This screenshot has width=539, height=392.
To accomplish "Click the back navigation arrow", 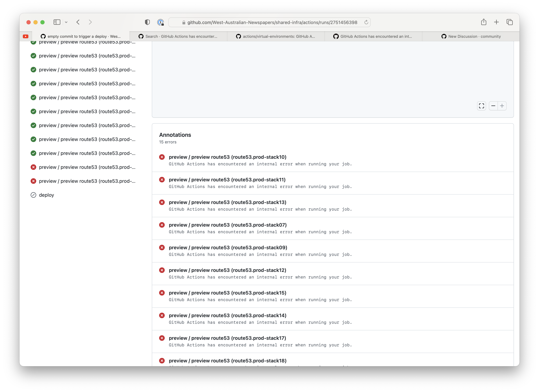I will coord(78,22).
